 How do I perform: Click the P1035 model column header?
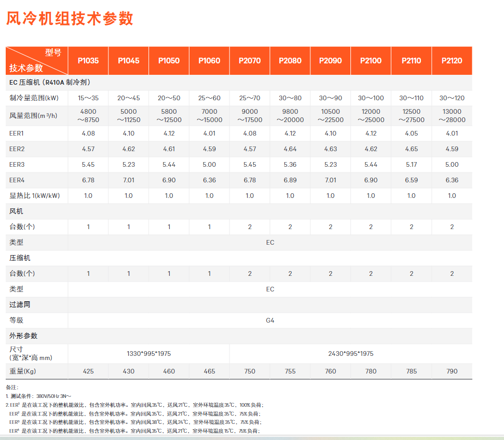(88, 61)
